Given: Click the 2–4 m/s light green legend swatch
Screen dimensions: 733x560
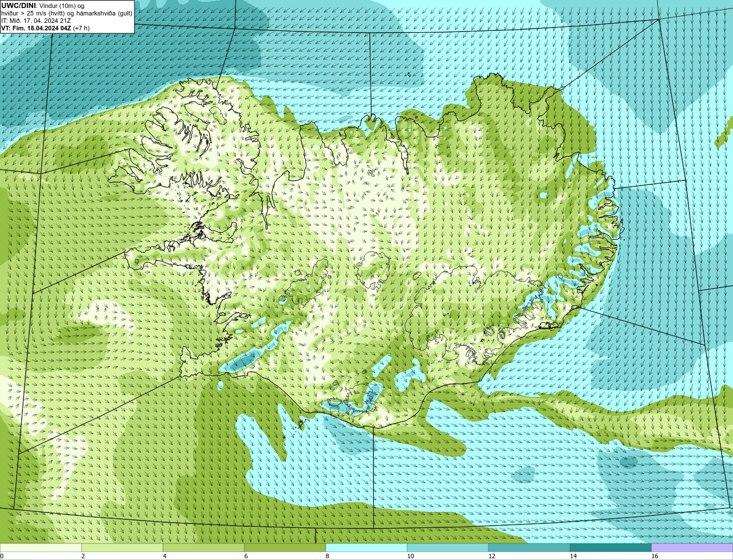Looking at the screenshot, I should [x=122, y=547].
